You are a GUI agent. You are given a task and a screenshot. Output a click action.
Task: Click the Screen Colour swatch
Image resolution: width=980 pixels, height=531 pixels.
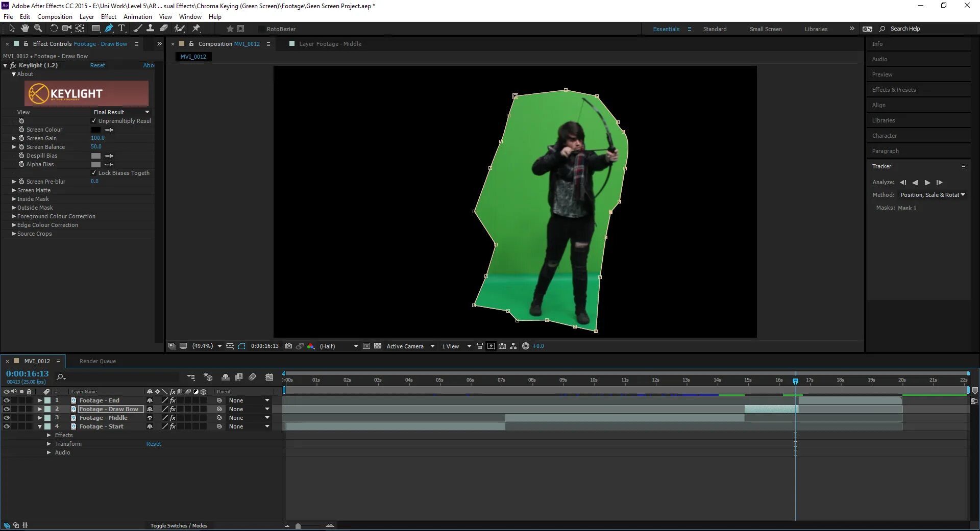coord(95,130)
